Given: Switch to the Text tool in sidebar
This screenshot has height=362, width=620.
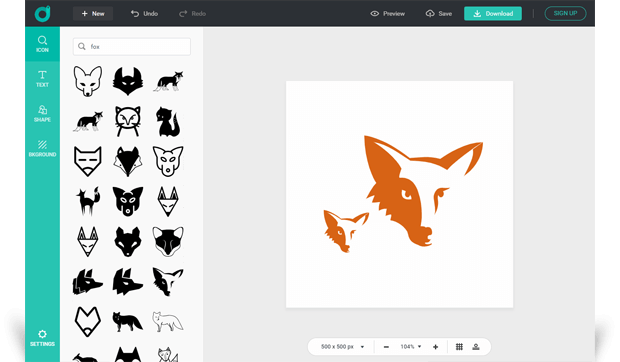Looking at the screenshot, I should point(42,79).
